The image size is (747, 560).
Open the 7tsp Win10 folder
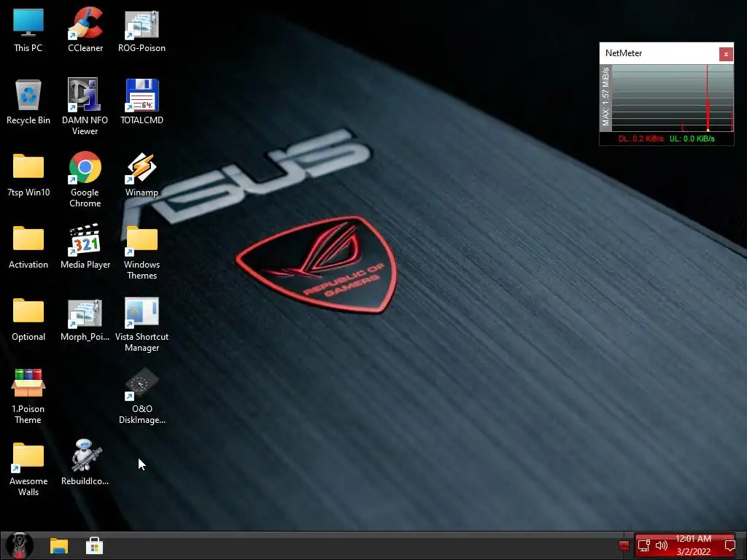tap(28, 174)
